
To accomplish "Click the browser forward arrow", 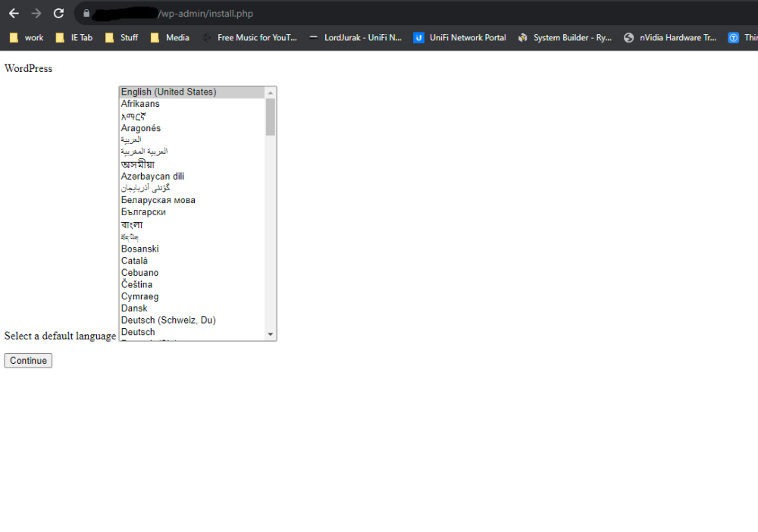I will [x=36, y=14].
